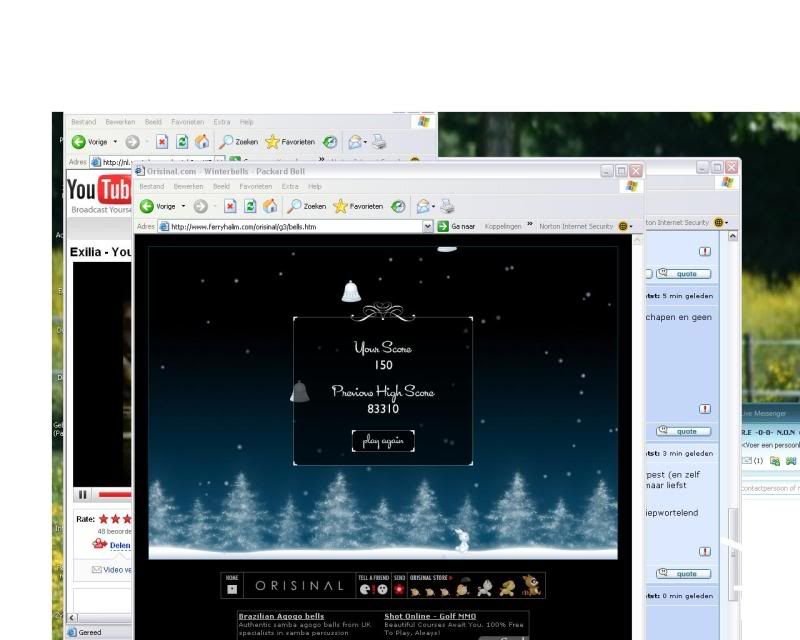The image size is (800, 640).
Task: Click the YouTube video progress bar
Action: click(x=115, y=494)
